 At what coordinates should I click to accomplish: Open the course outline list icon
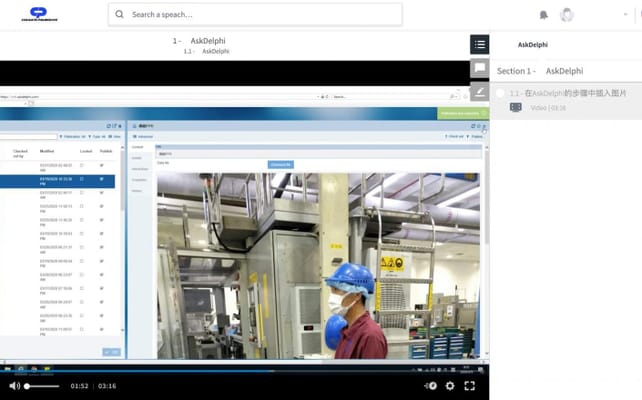(480, 44)
